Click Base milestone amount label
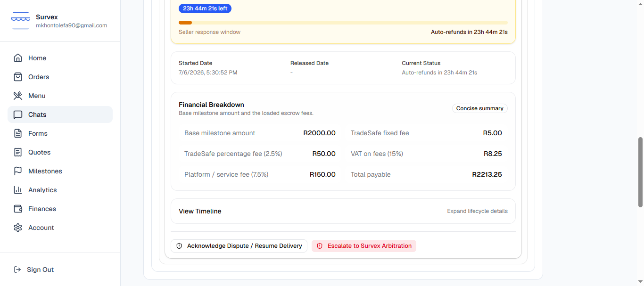The height and width of the screenshot is (286, 644). [x=220, y=133]
